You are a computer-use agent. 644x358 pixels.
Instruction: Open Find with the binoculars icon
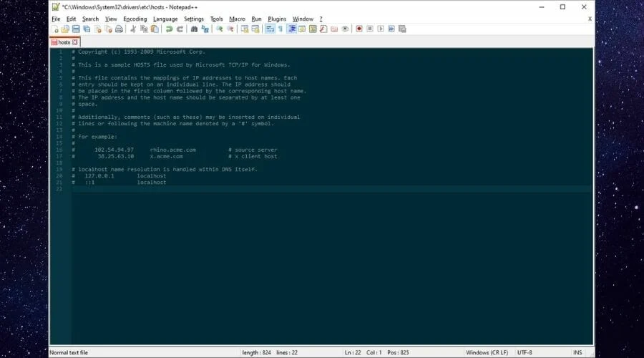[194, 29]
